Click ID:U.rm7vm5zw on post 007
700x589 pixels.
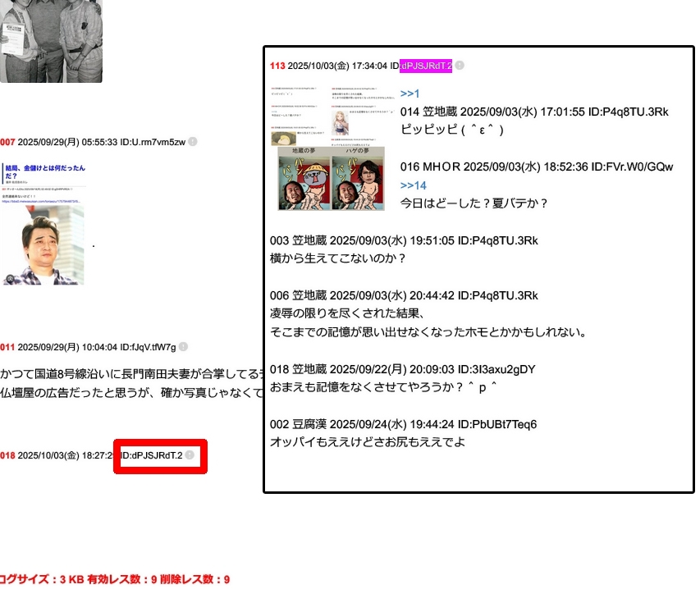coord(153,142)
